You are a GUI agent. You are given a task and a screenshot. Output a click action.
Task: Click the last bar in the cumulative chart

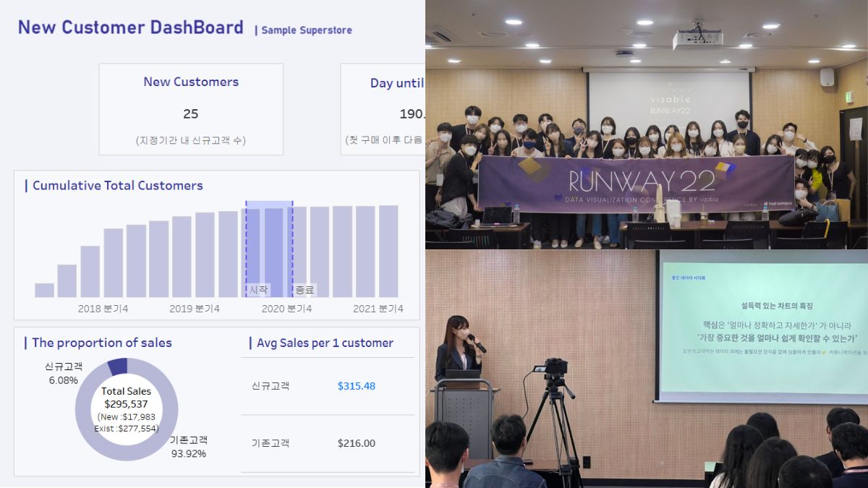(x=388, y=251)
